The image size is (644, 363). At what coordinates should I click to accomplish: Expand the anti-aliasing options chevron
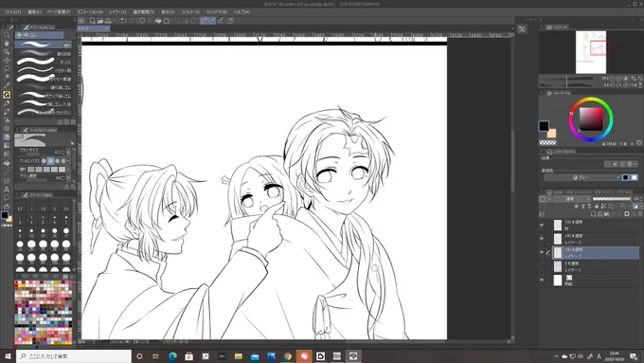pos(68,161)
